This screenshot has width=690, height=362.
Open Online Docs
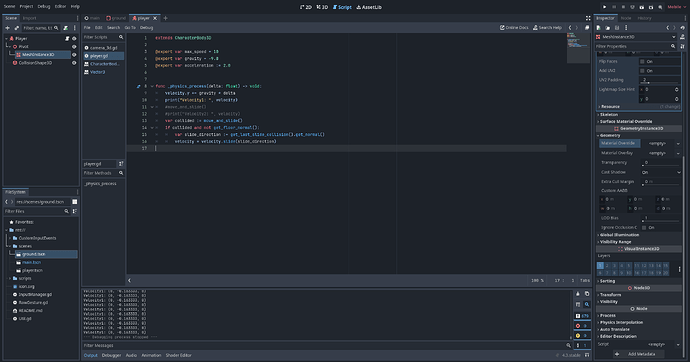pos(514,28)
